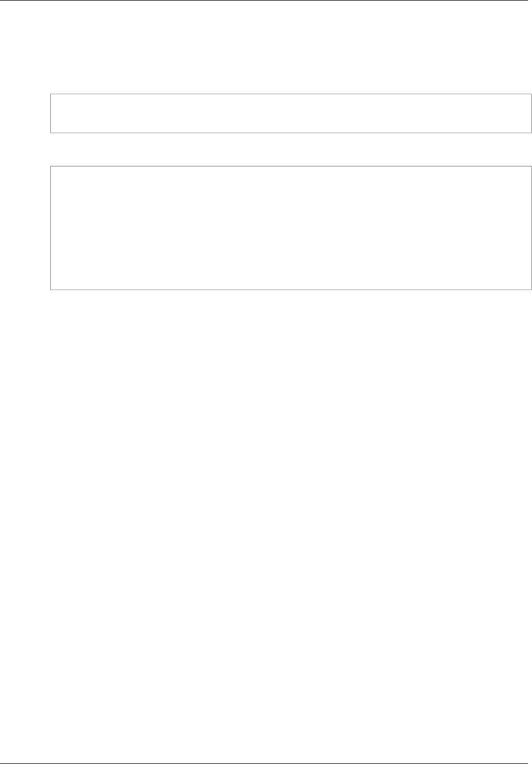Click the bottom-right corner of the larger box
Viewport: 532px width, 764px height.
[x=531, y=289]
